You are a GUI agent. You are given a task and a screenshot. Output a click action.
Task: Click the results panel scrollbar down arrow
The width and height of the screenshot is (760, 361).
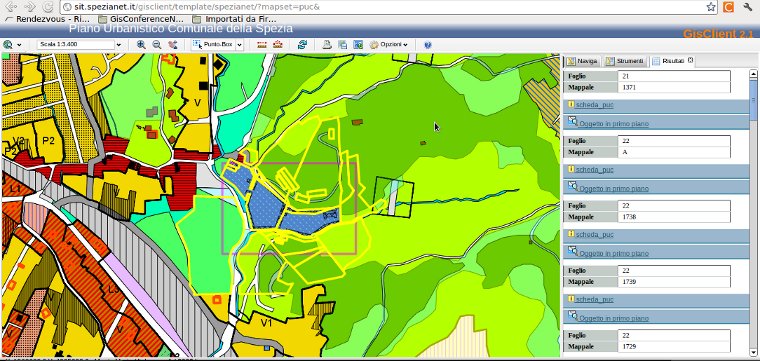click(753, 353)
